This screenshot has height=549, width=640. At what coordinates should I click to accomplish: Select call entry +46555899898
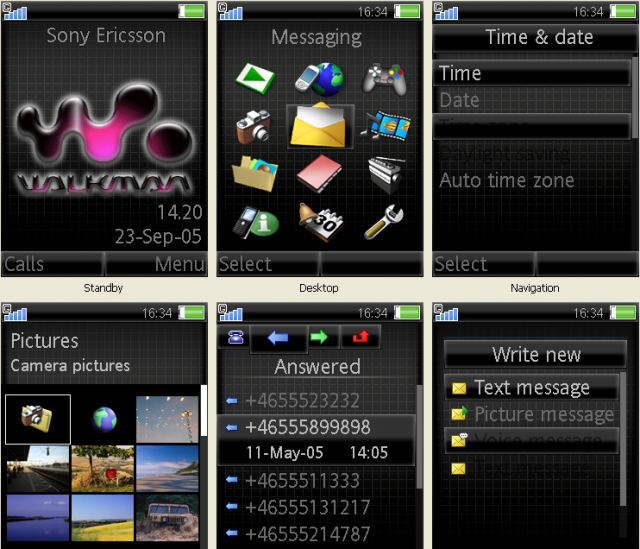[x=316, y=427]
